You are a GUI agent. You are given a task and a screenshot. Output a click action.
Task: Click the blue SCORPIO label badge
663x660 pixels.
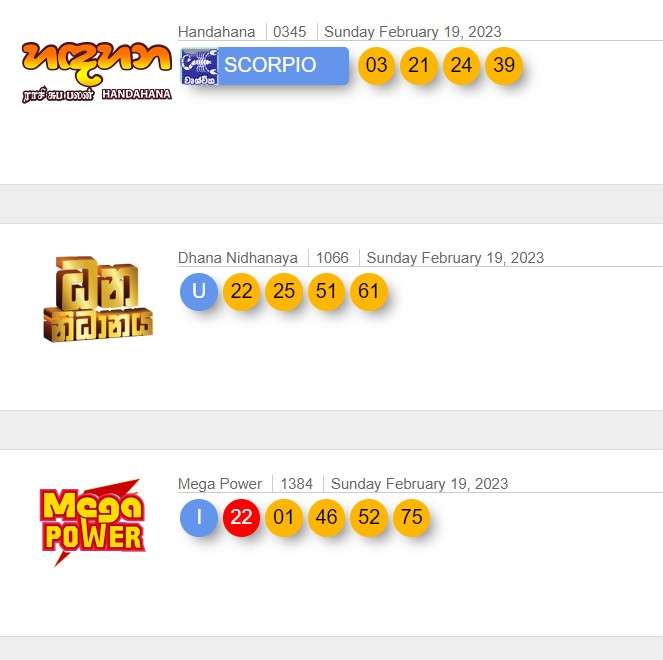265,66
